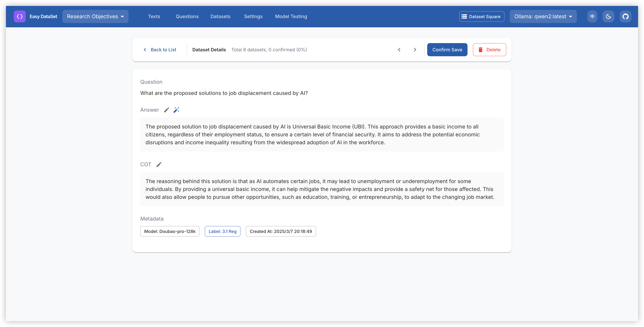
Task: Open the Texts tab
Action: [154, 16]
